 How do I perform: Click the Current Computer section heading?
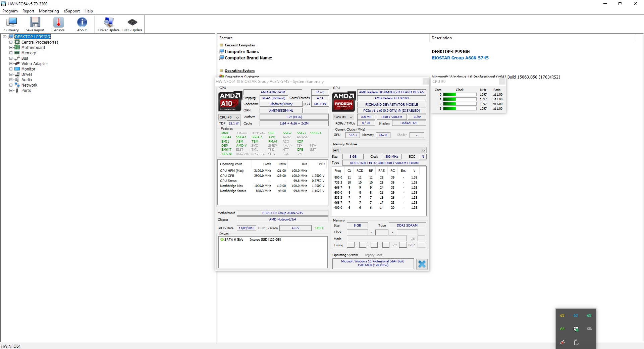tap(240, 45)
